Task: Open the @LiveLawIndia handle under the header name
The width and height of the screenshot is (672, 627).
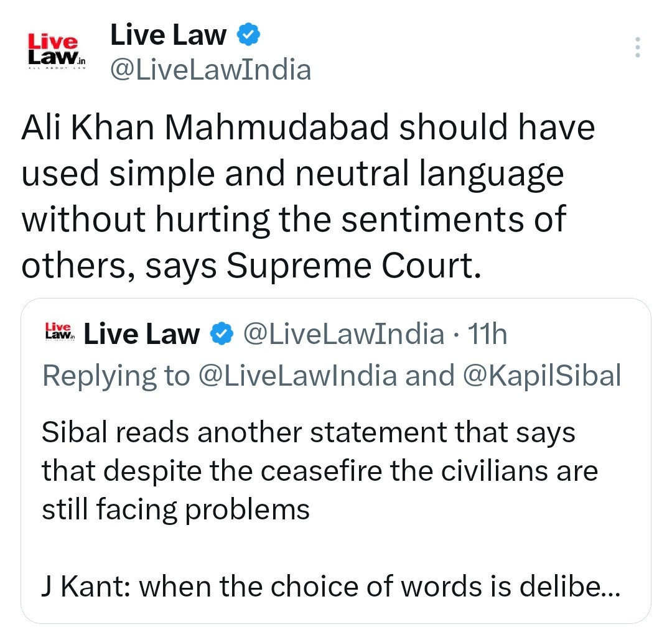Action: pos(210,70)
